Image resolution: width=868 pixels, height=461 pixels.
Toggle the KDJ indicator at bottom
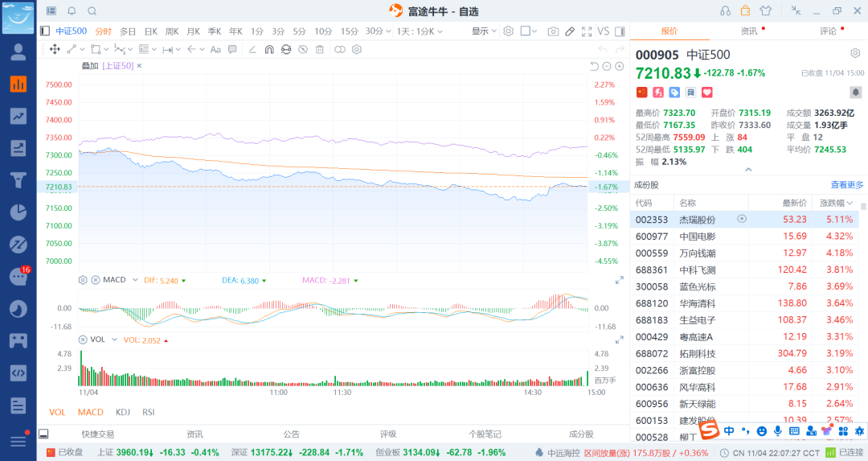123,412
